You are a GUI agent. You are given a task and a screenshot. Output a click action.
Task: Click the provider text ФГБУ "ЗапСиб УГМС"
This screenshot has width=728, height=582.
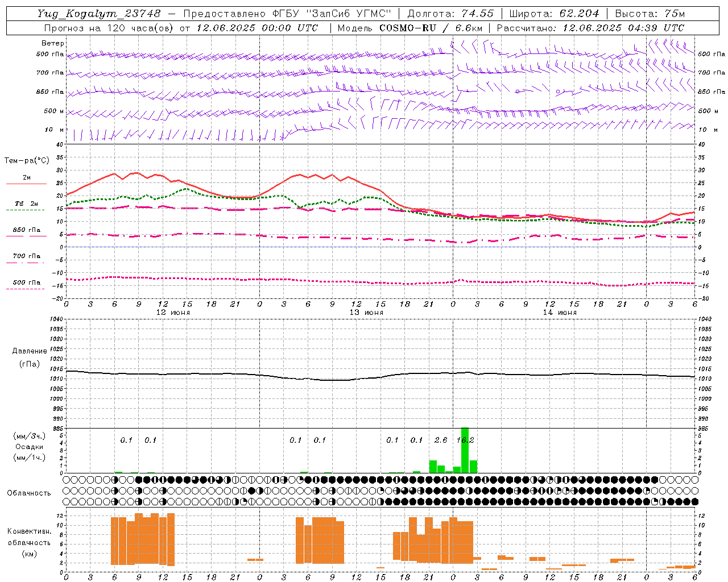click(x=332, y=13)
